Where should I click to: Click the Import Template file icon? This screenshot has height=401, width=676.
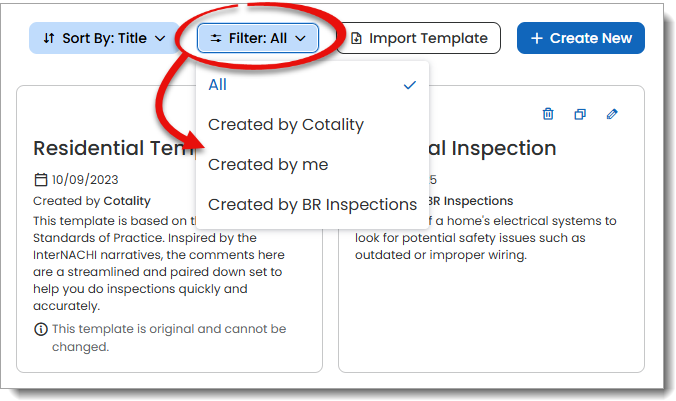coord(356,39)
